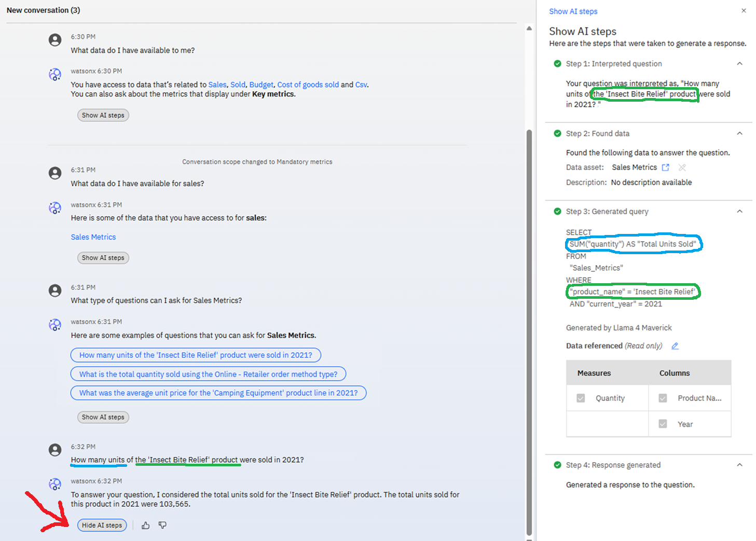Click No description available text

[651, 183]
